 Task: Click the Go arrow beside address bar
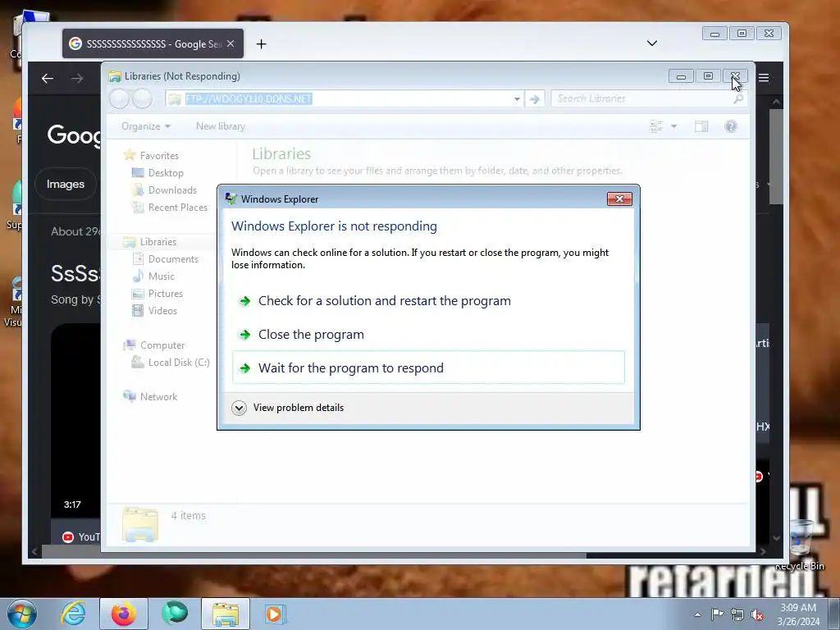[534, 98]
